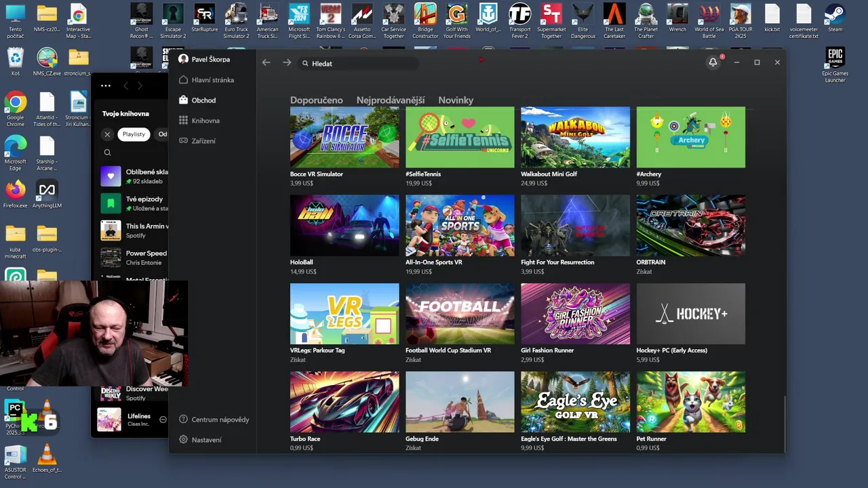Screen dimensions: 868x488
Task: Open Tento počítač desktop icon
Action: pyautogui.click(x=15, y=20)
